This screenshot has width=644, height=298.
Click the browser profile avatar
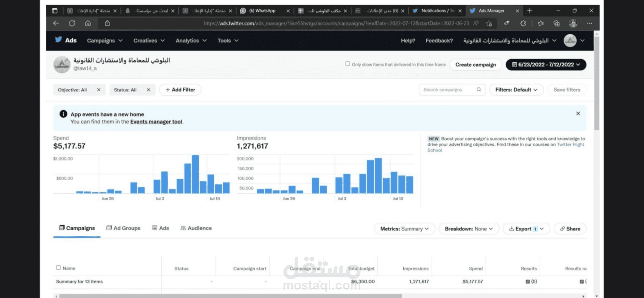tap(573, 23)
